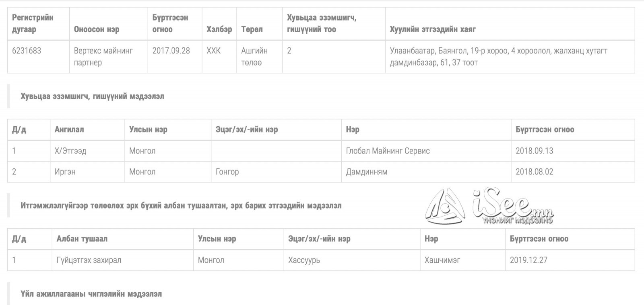This screenshot has width=644, height=305.
Task: Click the iSee.mn watermark logo
Action: [x=489, y=206]
